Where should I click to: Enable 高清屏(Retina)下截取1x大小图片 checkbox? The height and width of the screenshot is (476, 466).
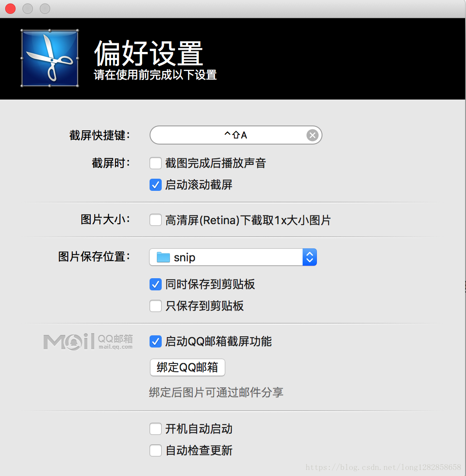tap(156, 220)
